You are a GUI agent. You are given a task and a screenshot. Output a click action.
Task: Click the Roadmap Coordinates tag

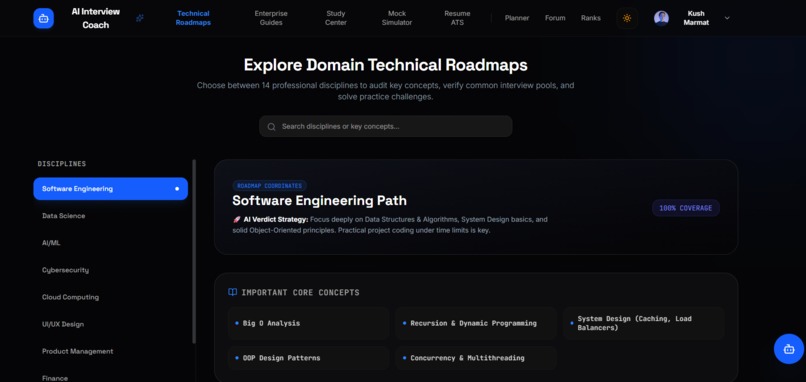coord(269,186)
